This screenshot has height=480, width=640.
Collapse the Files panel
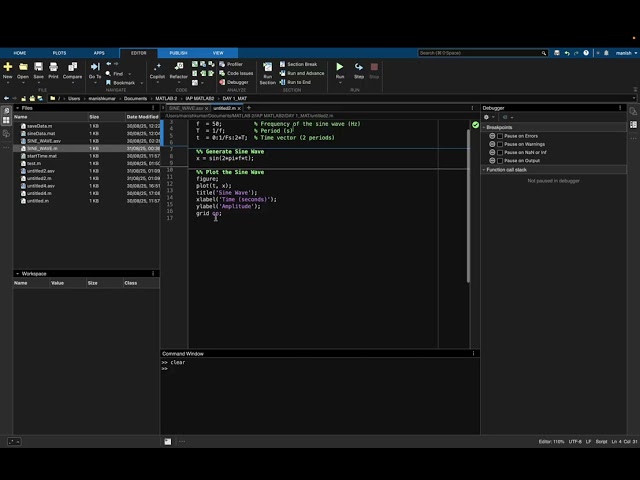tap(18, 108)
